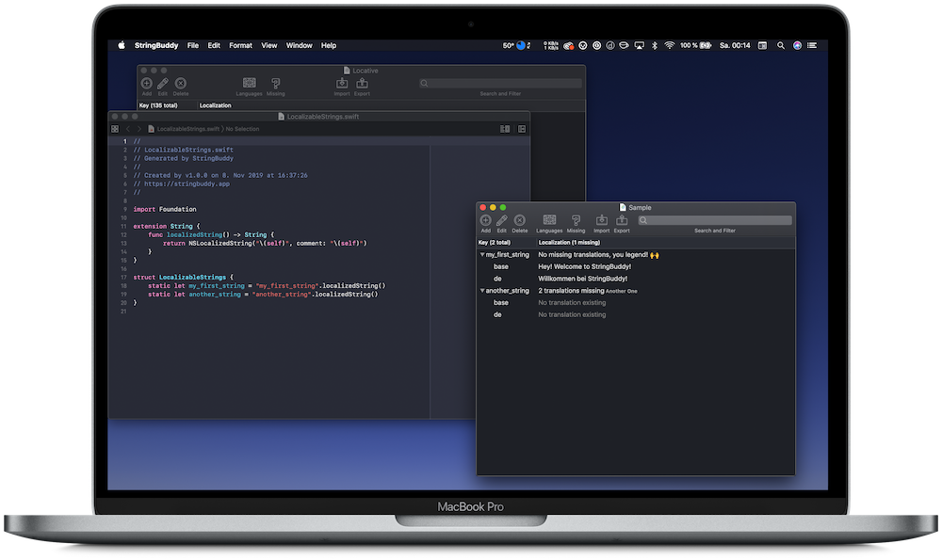Open the Window menu
This screenshot has width=942, height=560.
pos(300,45)
